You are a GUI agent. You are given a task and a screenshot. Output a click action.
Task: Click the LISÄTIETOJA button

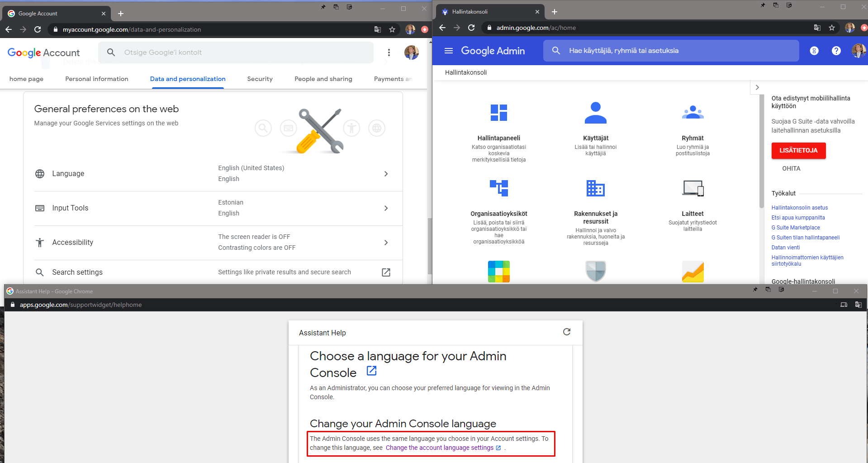click(x=798, y=151)
